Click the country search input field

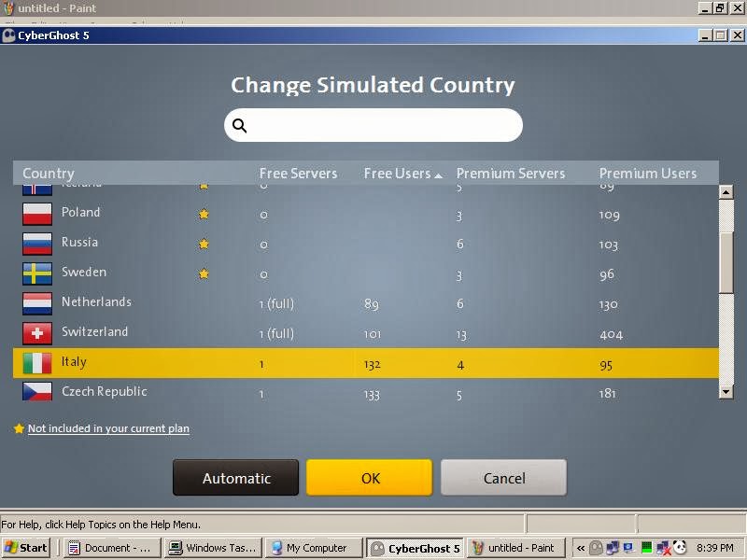[x=373, y=125]
